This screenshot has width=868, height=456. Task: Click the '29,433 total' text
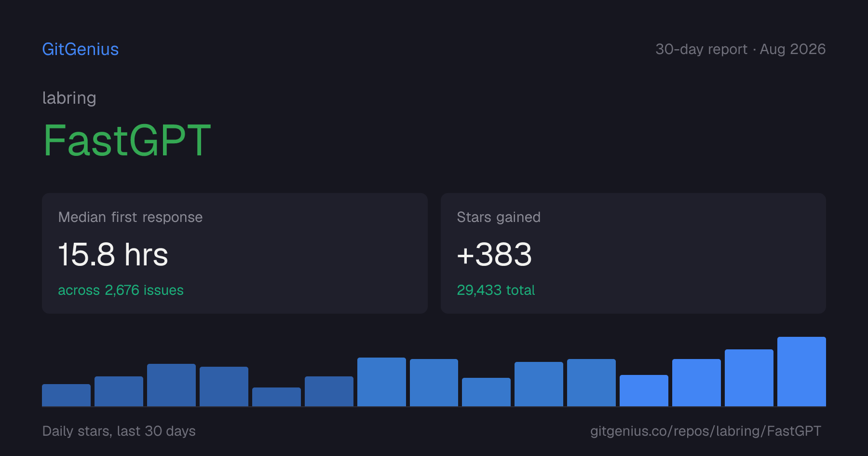496,290
